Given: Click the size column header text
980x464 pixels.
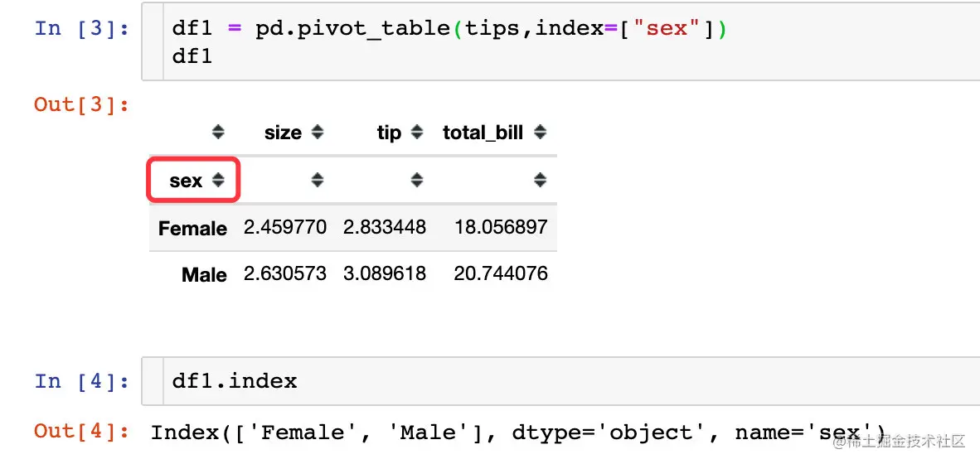Looking at the screenshot, I should click(x=283, y=133).
